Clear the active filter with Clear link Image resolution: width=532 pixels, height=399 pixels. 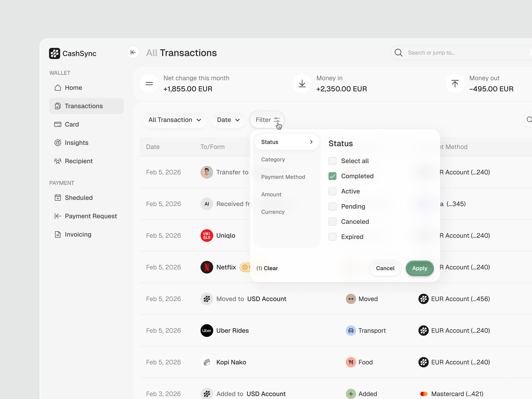click(x=267, y=268)
